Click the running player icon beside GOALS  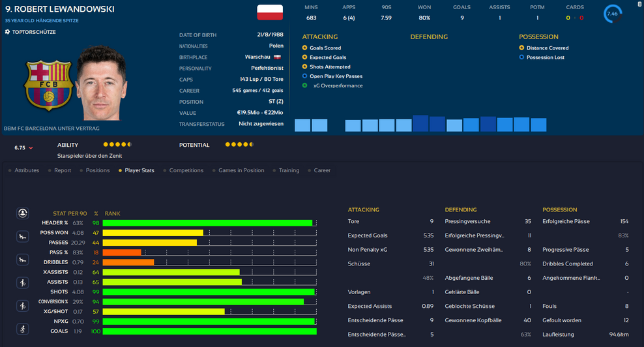click(x=23, y=329)
